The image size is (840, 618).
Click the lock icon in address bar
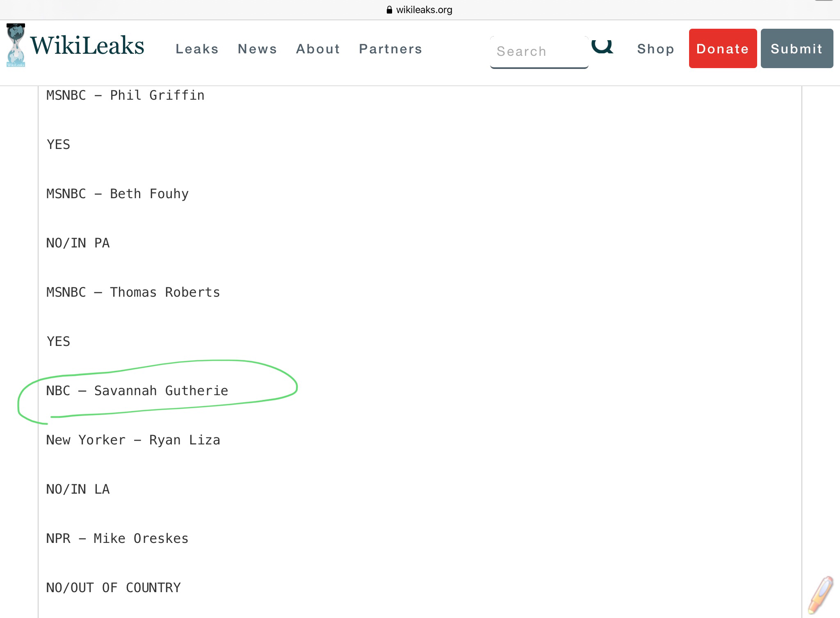point(389,10)
